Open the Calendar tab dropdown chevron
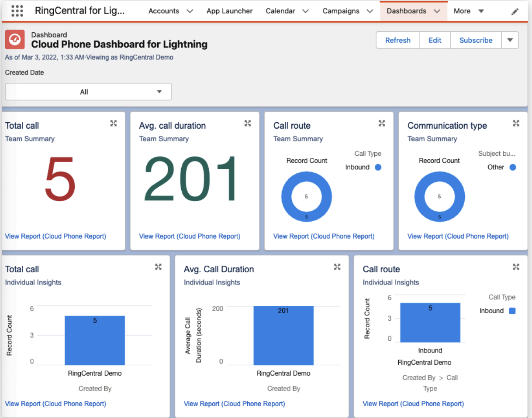The image size is (532, 418). click(306, 11)
